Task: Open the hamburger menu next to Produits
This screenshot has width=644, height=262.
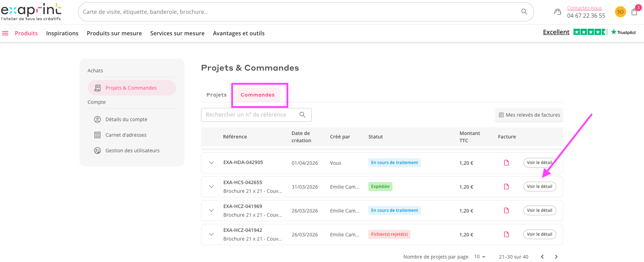Action: click(x=5, y=33)
